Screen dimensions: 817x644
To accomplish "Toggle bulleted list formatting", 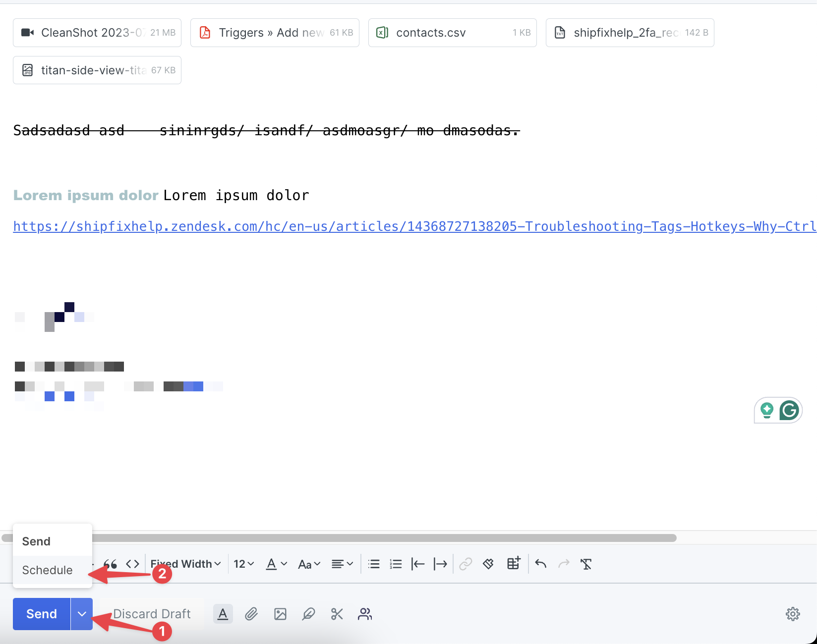I will (x=374, y=564).
